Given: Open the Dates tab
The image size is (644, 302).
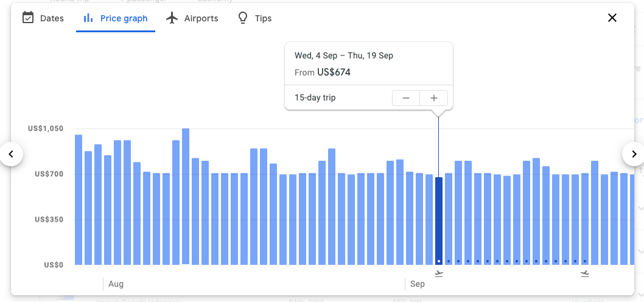Looking at the screenshot, I should 43,18.
